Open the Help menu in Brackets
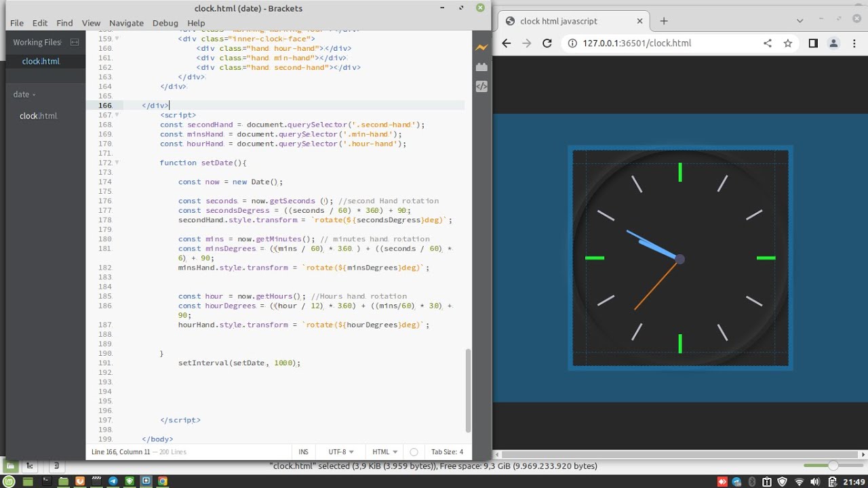868x488 pixels. 196,23
